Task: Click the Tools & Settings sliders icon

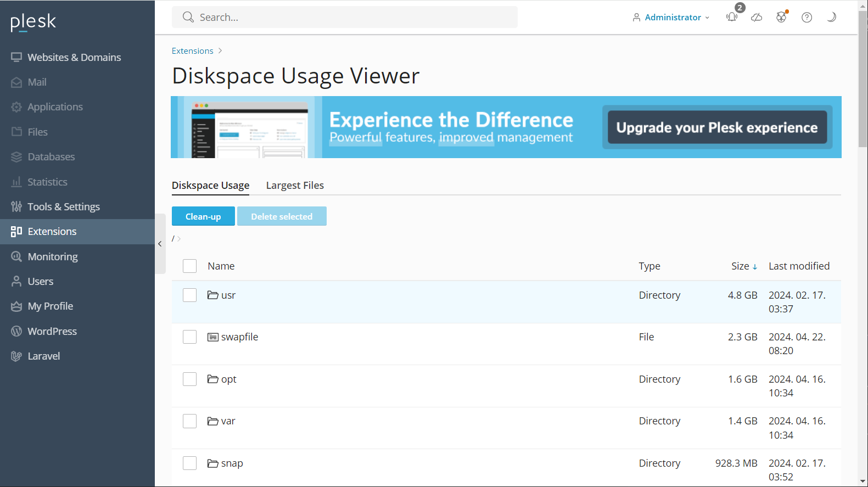Action: 16,206
